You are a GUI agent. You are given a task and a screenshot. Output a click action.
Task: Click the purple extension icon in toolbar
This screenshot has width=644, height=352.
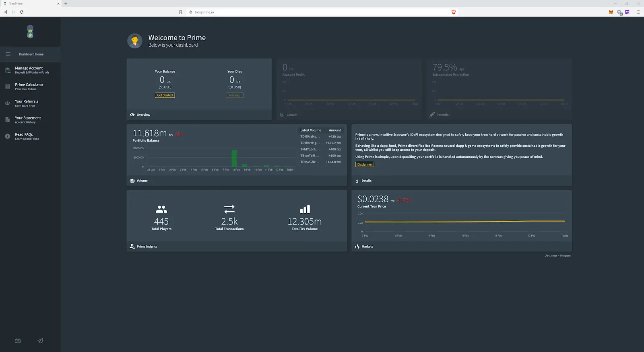627,12
